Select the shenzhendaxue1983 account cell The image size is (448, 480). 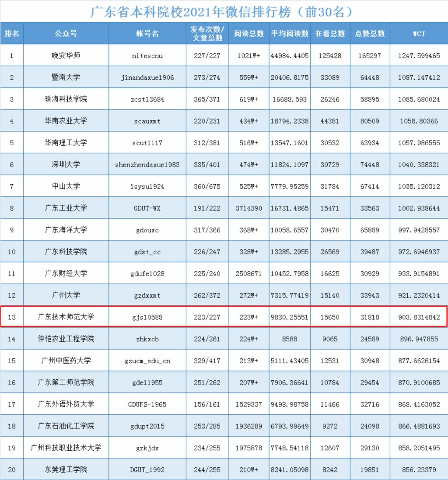[147, 165]
